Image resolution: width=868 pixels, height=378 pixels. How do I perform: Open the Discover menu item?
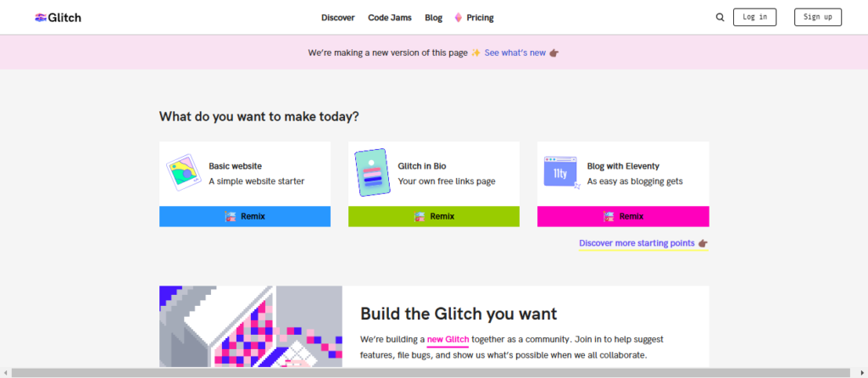(x=337, y=18)
